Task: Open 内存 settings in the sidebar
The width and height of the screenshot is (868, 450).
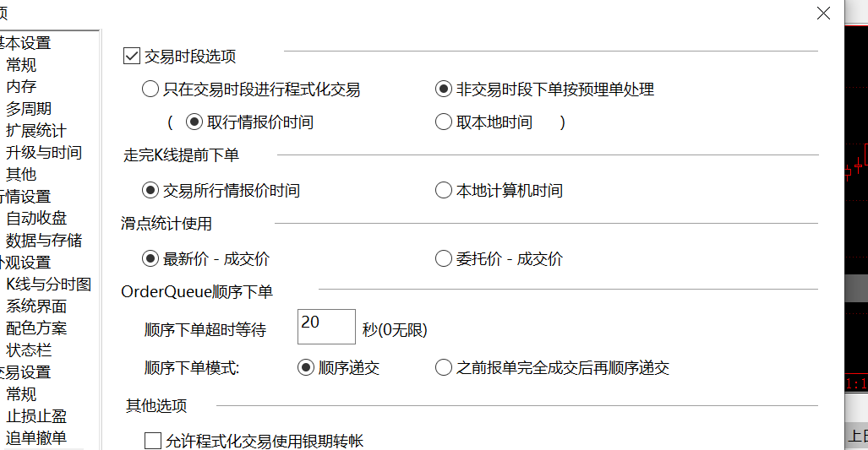Action: (21, 86)
